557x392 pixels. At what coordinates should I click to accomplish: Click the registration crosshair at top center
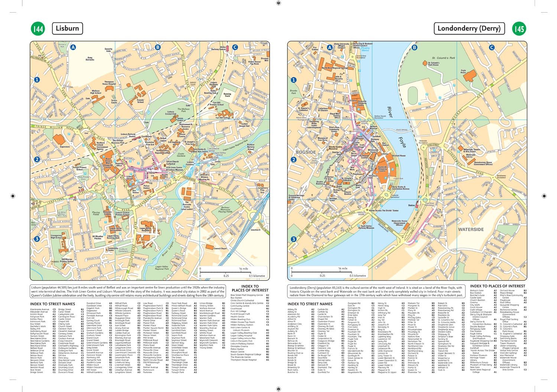(x=278, y=3)
